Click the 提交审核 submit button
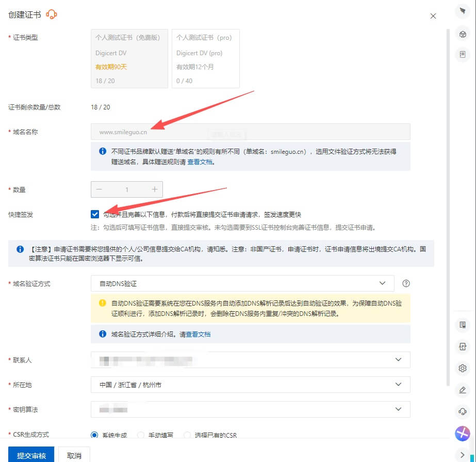The image size is (476, 462). click(31, 455)
